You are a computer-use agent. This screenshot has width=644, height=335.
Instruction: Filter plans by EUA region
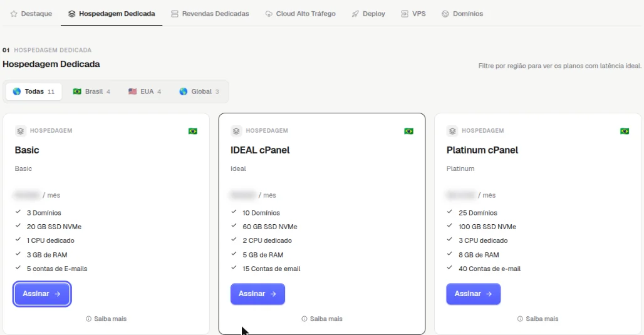(145, 91)
